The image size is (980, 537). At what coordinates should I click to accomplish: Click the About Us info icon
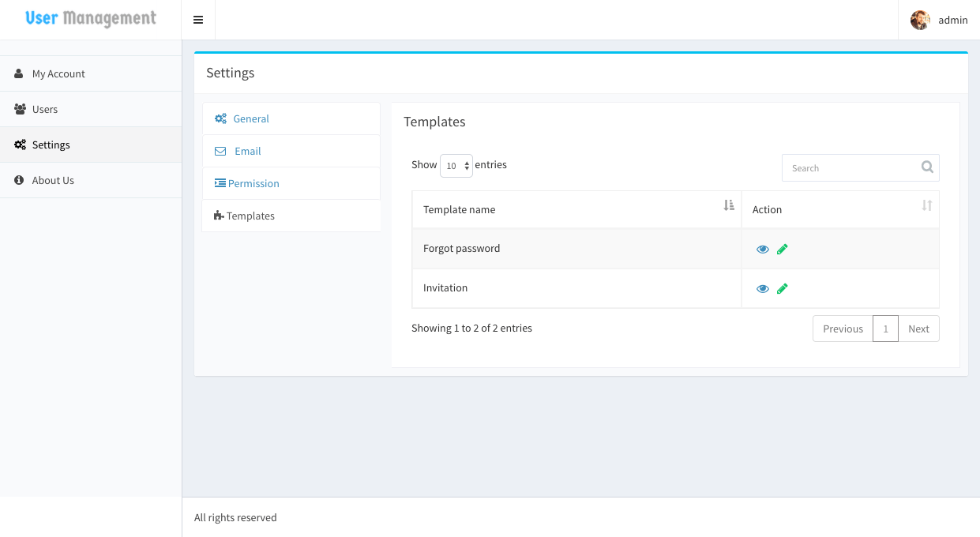click(19, 180)
